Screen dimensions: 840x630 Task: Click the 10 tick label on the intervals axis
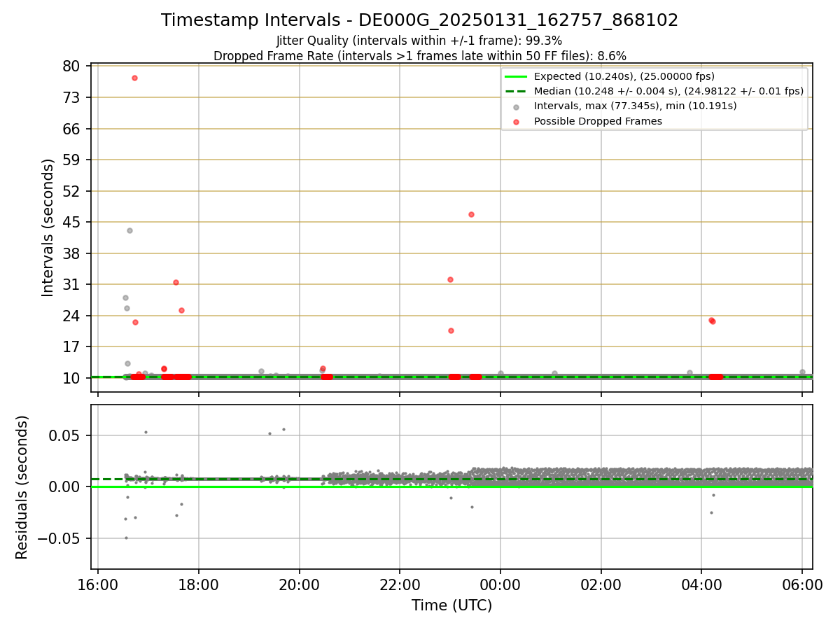[x=73, y=378]
